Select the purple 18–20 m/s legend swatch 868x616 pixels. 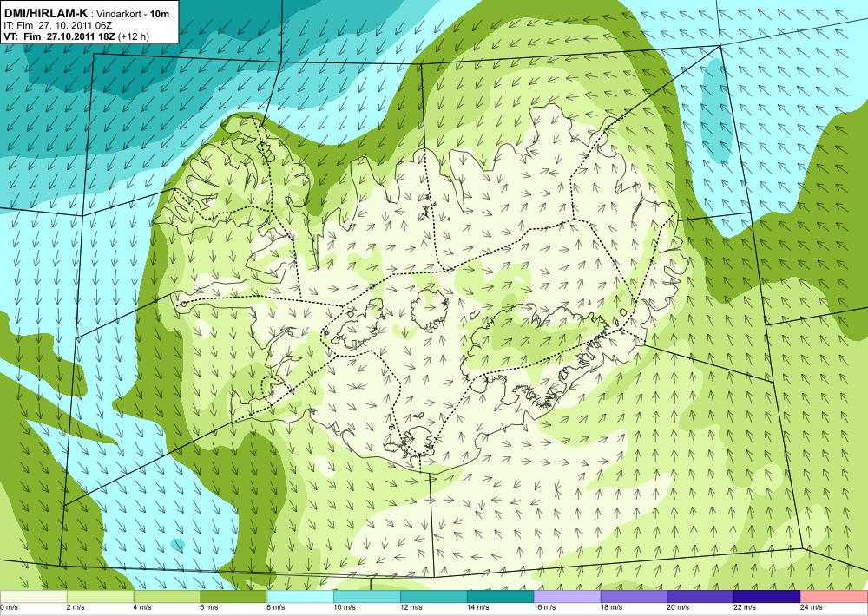(634, 597)
